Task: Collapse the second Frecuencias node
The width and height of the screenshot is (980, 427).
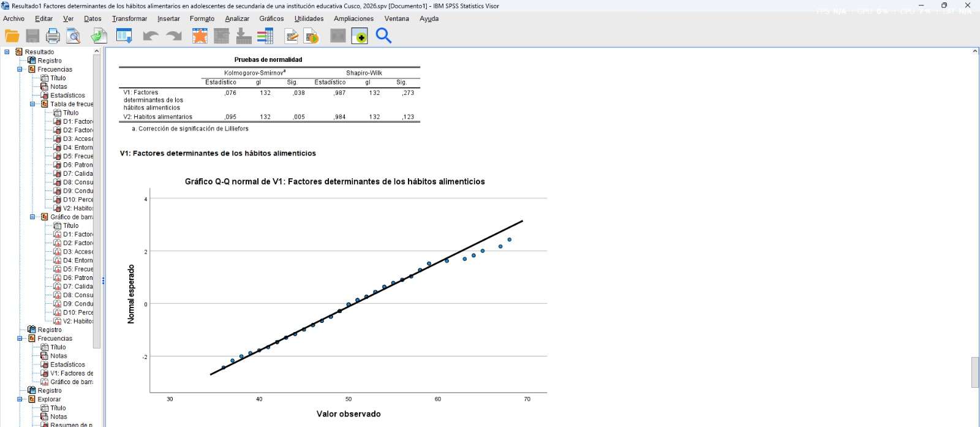Action: pos(20,339)
